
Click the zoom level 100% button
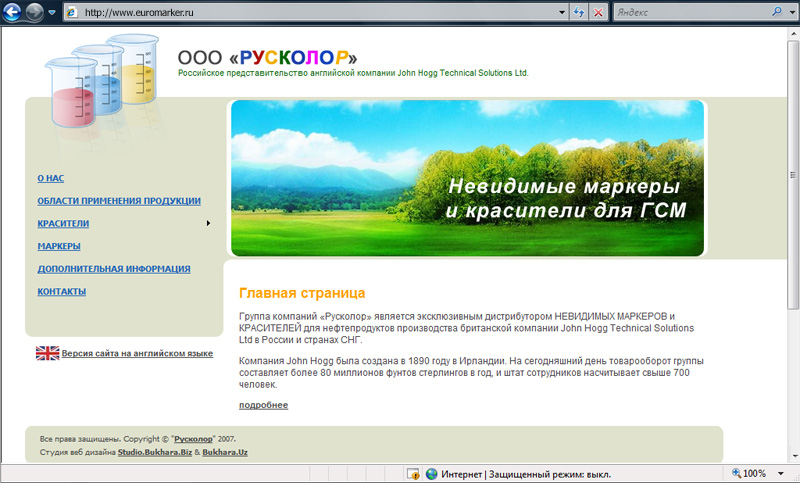[749, 473]
